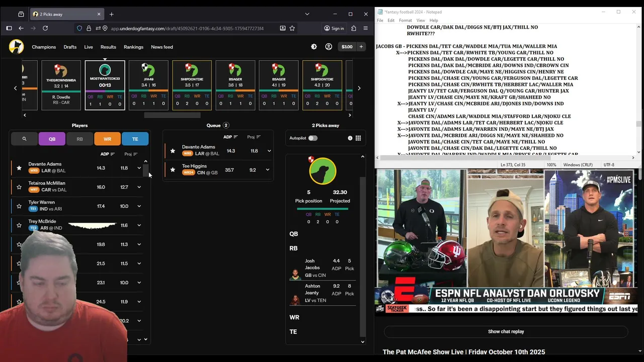Image resolution: width=644 pixels, height=362 pixels.
Task: Click Show chat replay button
Action: point(506,332)
